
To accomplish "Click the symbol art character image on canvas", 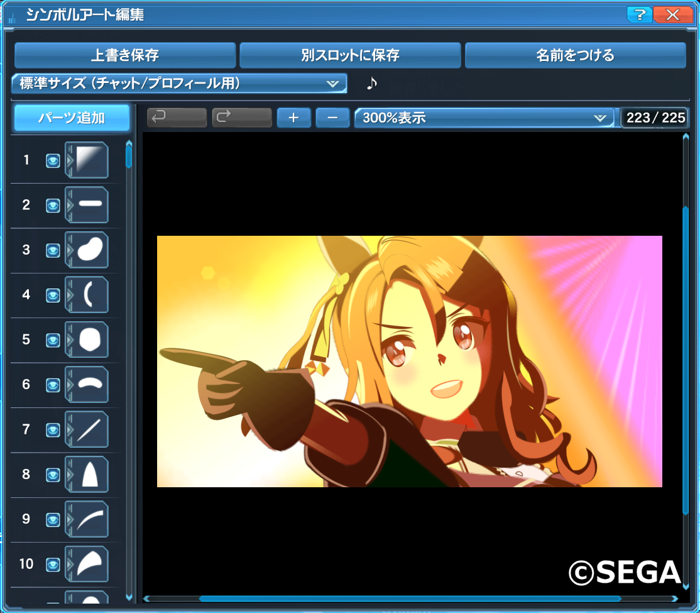I will (409, 362).
